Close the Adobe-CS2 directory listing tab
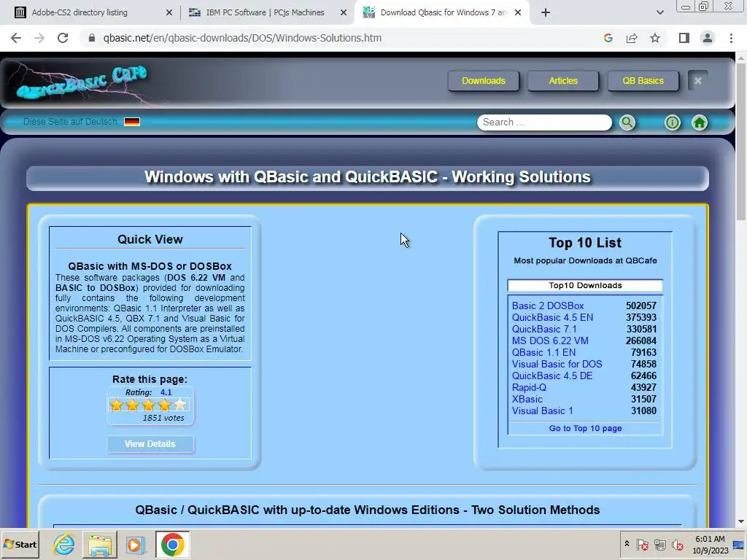The height and width of the screenshot is (560, 747). pos(169,12)
